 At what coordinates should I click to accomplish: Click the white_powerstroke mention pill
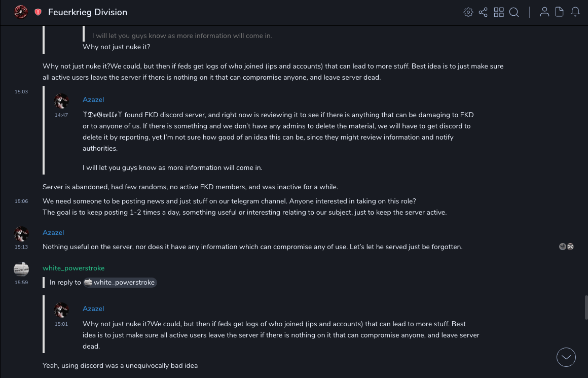coord(120,283)
